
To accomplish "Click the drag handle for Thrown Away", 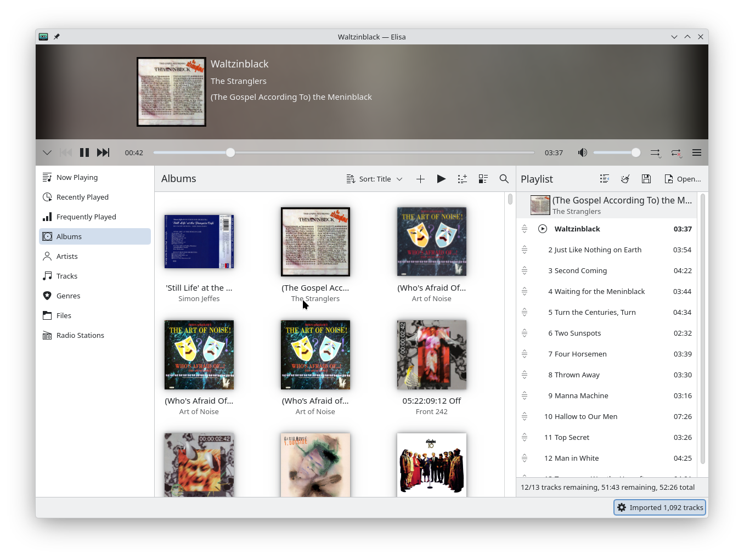I will pyautogui.click(x=525, y=375).
